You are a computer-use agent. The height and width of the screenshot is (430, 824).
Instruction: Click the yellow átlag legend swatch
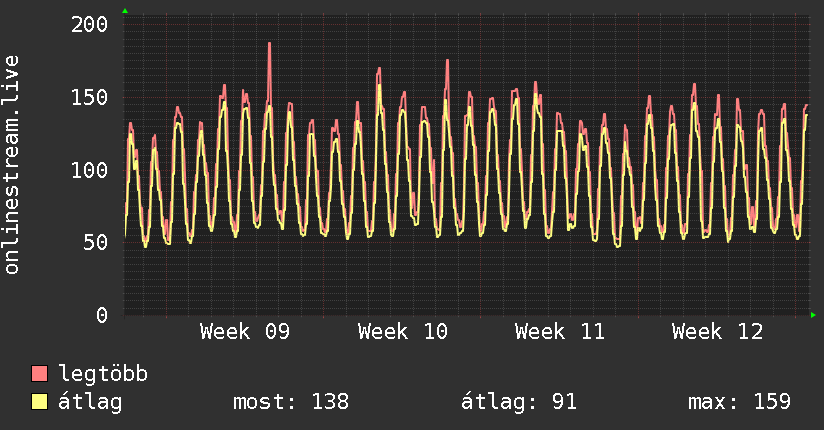coord(40,402)
